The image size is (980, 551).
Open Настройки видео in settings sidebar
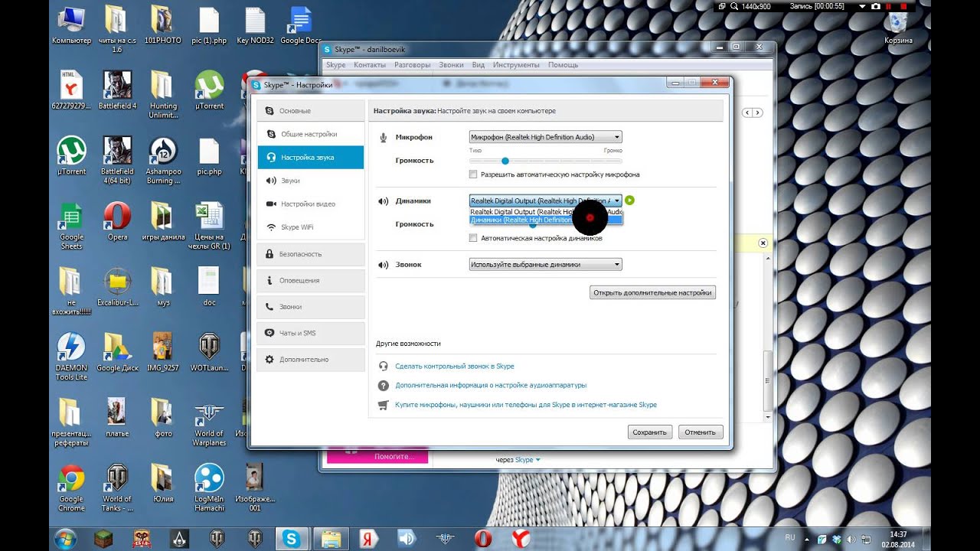click(311, 204)
